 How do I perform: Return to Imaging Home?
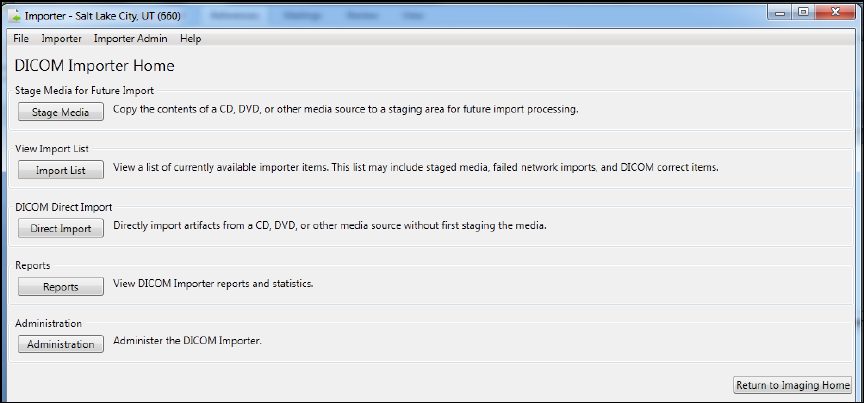tap(792, 385)
